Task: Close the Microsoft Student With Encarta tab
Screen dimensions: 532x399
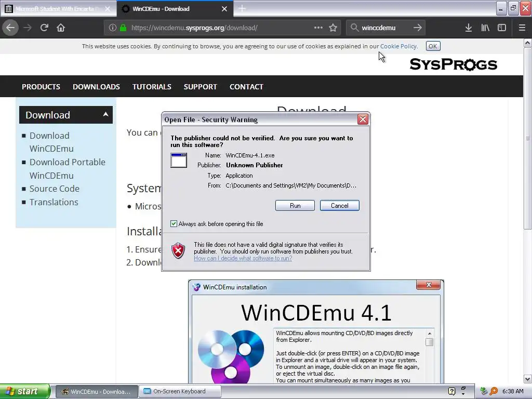Action: (x=108, y=9)
